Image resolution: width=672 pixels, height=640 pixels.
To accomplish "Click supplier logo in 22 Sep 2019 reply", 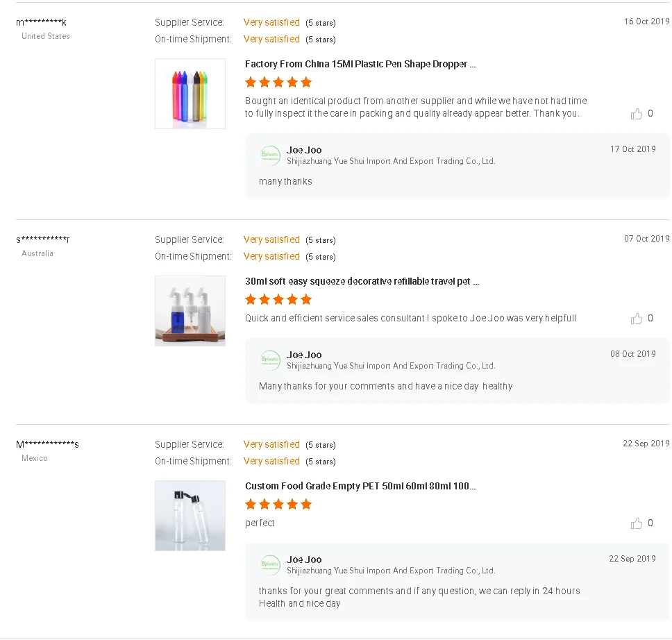I will coord(270,565).
